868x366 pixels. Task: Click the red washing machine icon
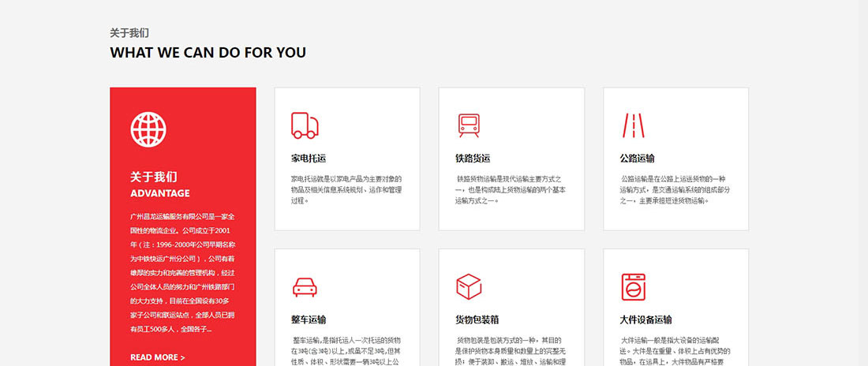[x=634, y=287]
